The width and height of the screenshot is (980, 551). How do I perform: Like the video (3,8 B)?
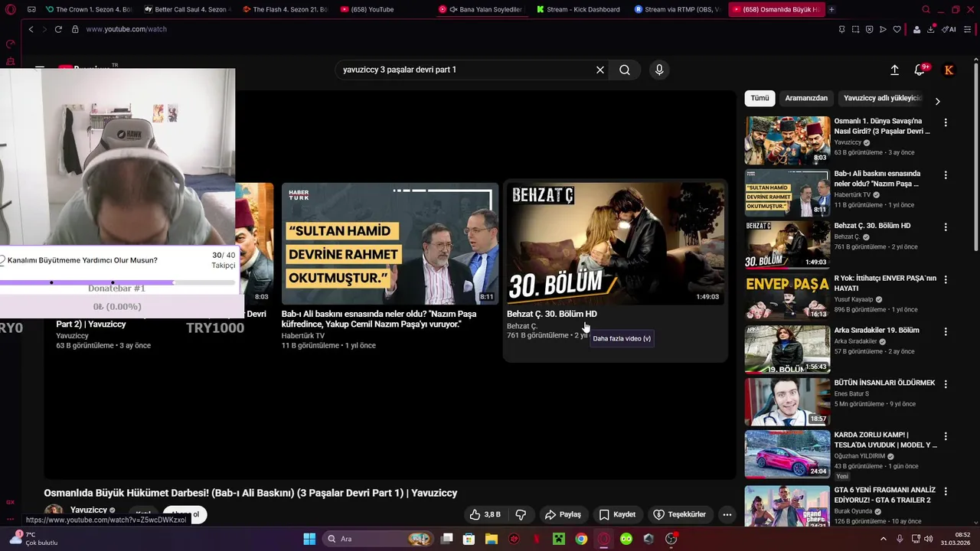tap(485, 514)
